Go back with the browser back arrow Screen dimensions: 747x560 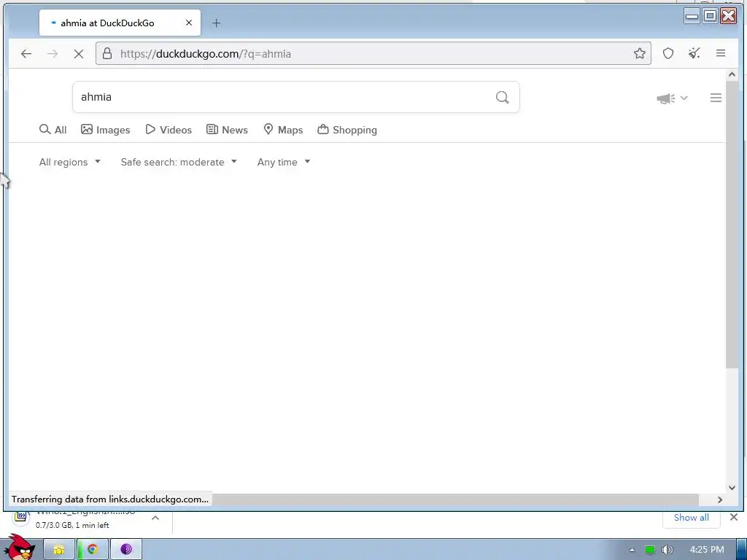click(x=26, y=54)
